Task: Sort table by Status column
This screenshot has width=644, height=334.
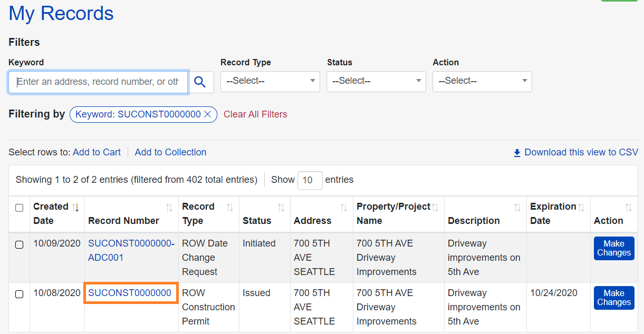Action: (x=281, y=208)
